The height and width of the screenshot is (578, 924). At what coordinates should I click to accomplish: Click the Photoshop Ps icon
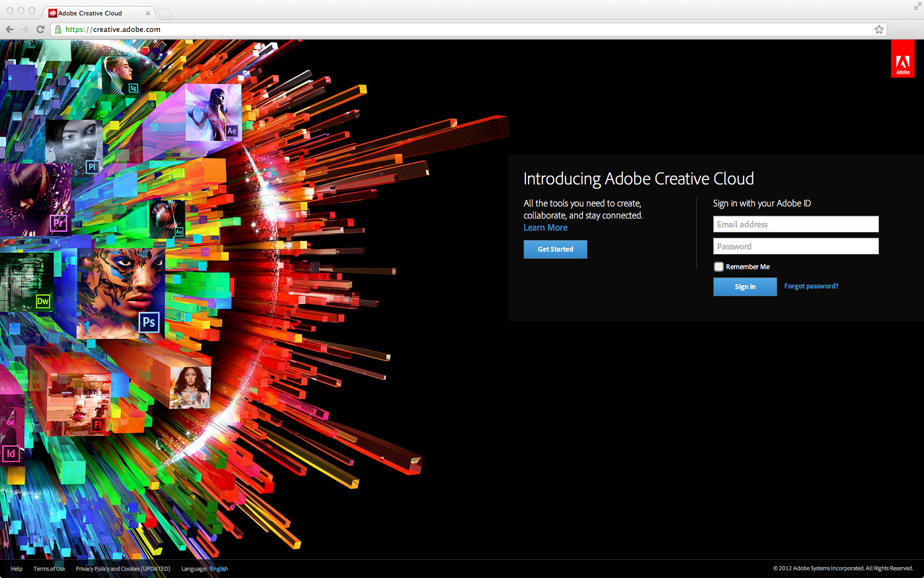click(x=148, y=322)
